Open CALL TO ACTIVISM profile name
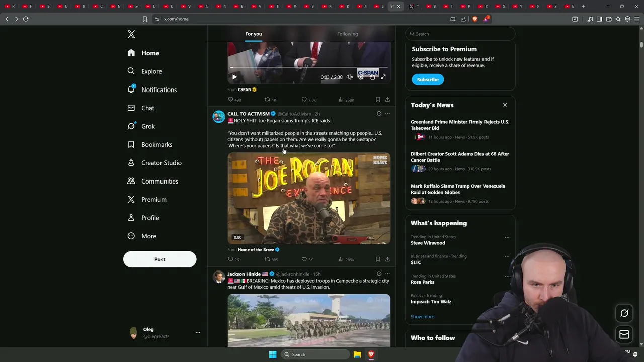This screenshot has width=644, height=362. click(249, 114)
